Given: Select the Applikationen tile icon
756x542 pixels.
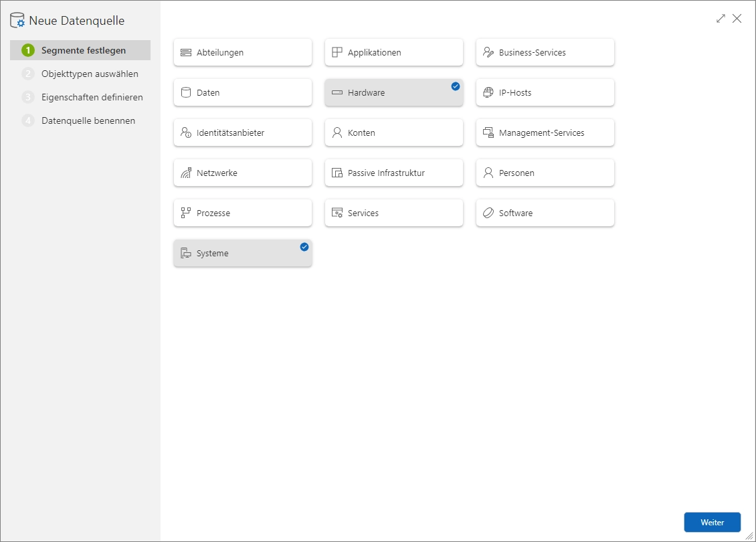Looking at the screenshot, I should (337, 53).
